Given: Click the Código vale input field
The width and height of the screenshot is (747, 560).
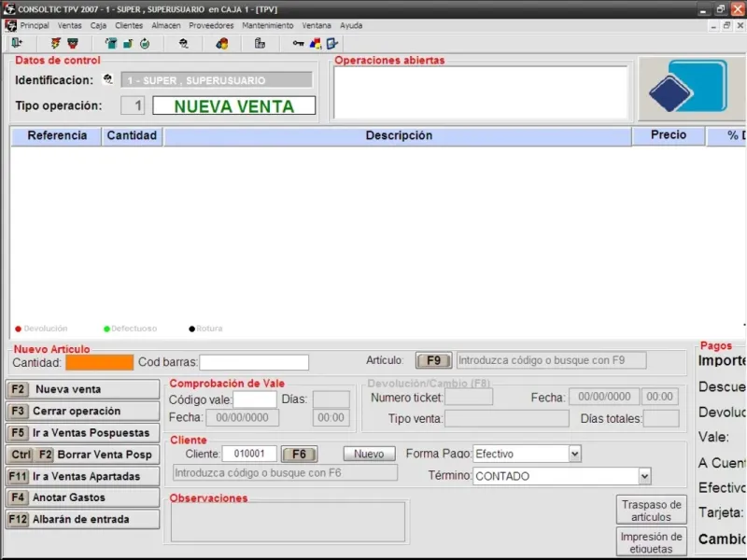Looking at the screenshot, I should coord(255,399).
